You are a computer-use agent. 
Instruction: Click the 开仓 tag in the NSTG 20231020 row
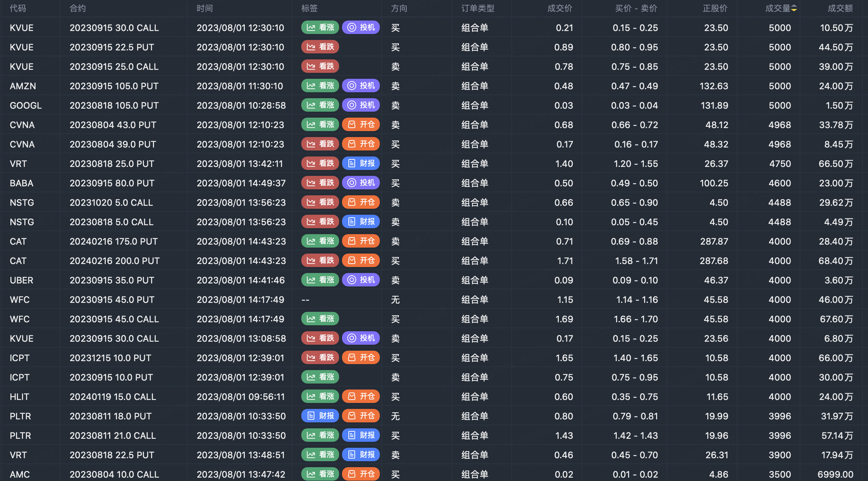click(x=361, y=202)
